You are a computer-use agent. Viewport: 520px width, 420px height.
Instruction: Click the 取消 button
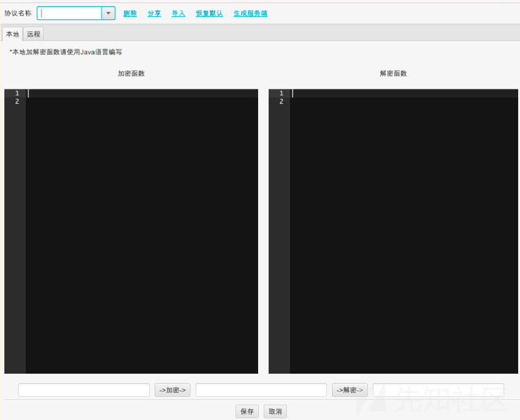coord(275,411)
